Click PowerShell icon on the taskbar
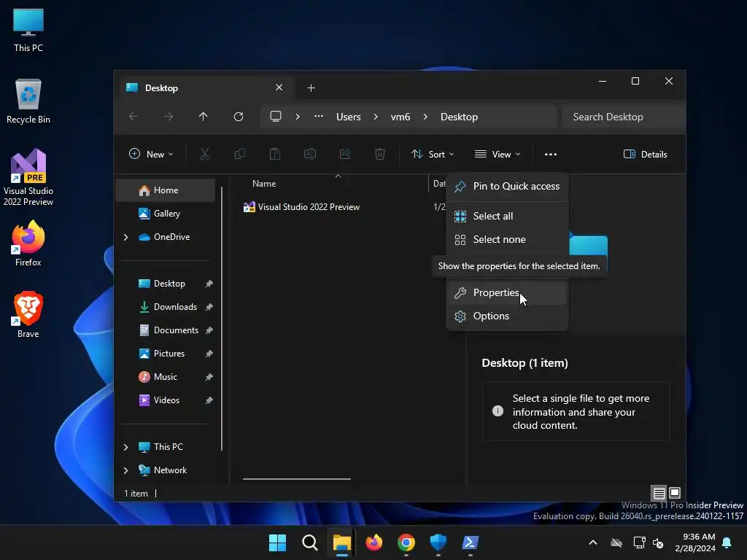Viewport: 747px width, 560px height. [x=471, y=542]
